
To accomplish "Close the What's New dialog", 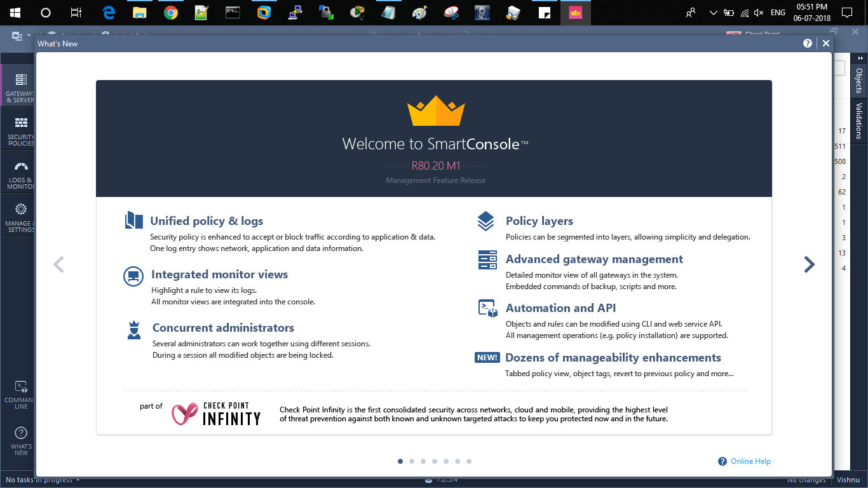I will tap(826, 43).
